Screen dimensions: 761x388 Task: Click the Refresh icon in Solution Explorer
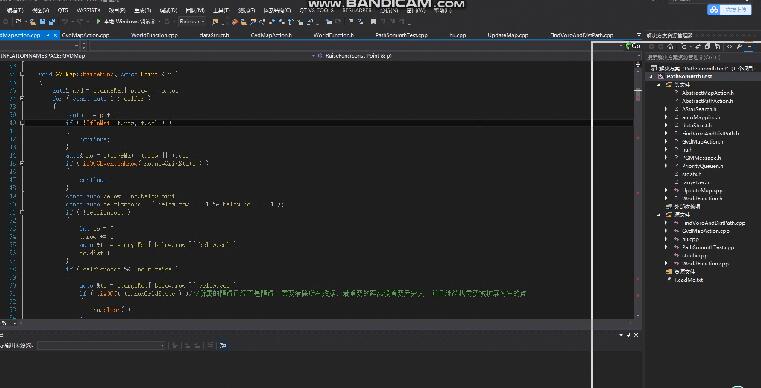[x=697, y=47]
